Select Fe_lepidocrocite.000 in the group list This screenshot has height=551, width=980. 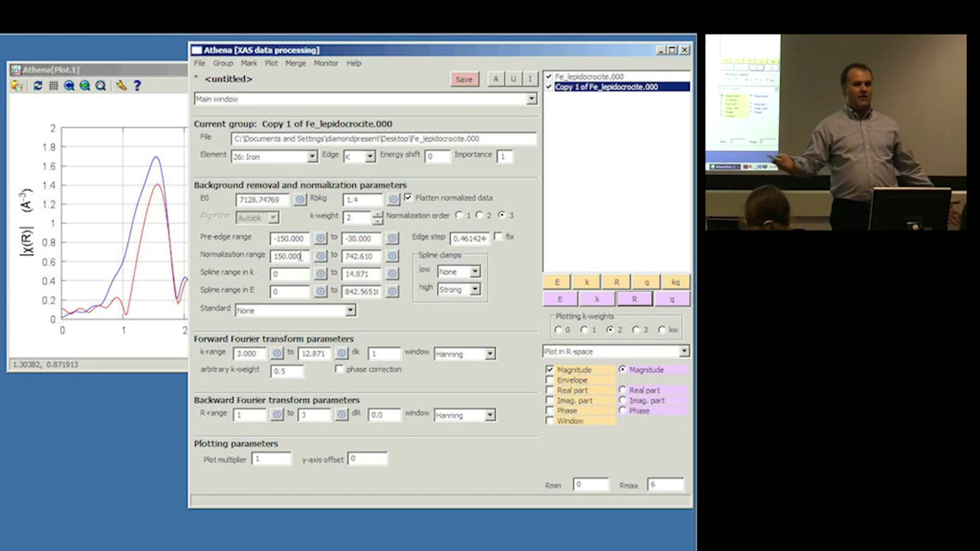[x=589, y=76]
